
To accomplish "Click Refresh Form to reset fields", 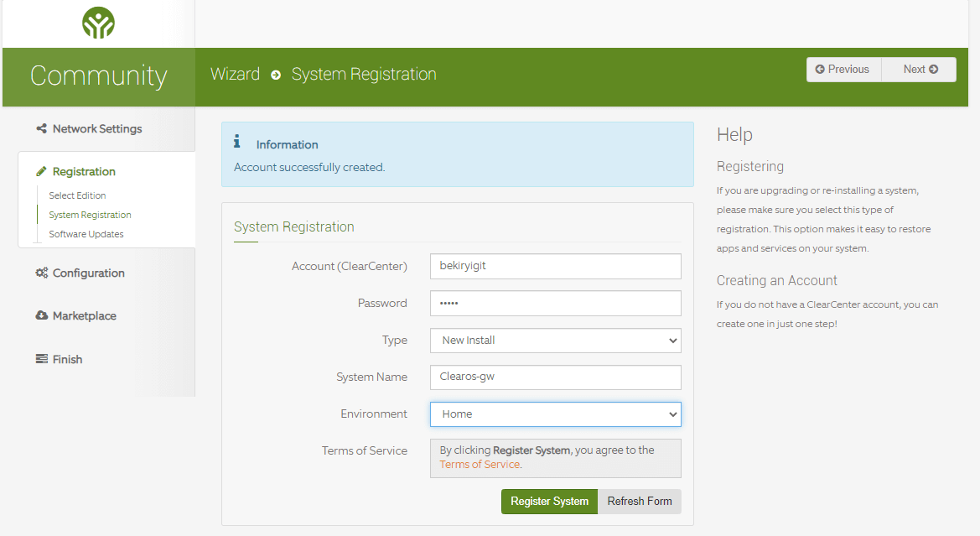I will point(640,501).
